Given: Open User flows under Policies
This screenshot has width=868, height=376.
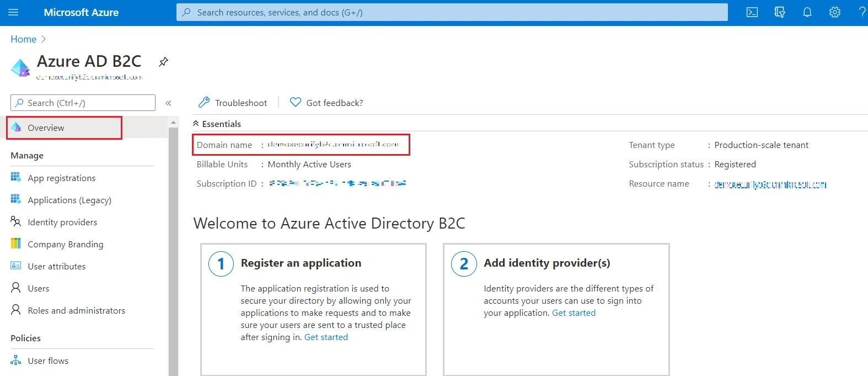Looking at the screenshot, I should (x=48, y=361).
